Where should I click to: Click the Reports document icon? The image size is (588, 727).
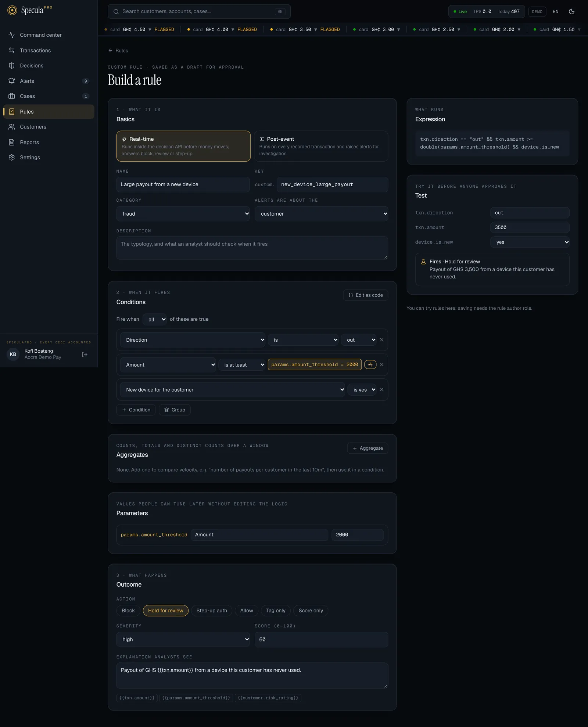(12, 142)
